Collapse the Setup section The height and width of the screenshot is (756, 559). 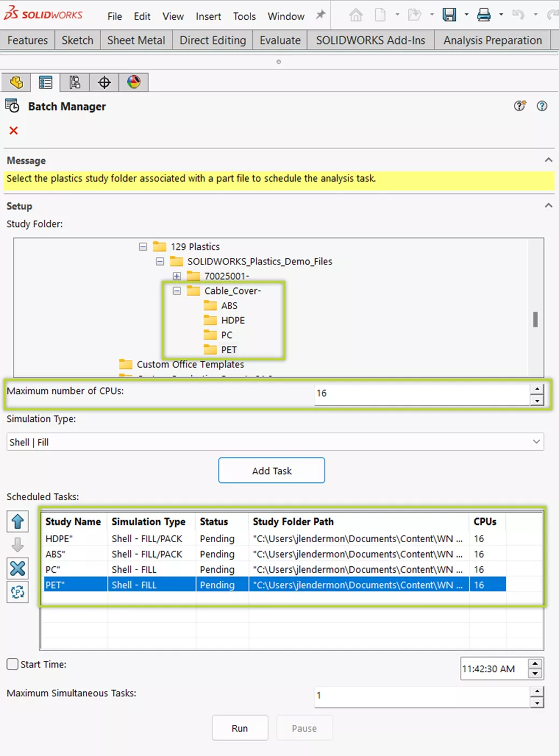[548, 206]
